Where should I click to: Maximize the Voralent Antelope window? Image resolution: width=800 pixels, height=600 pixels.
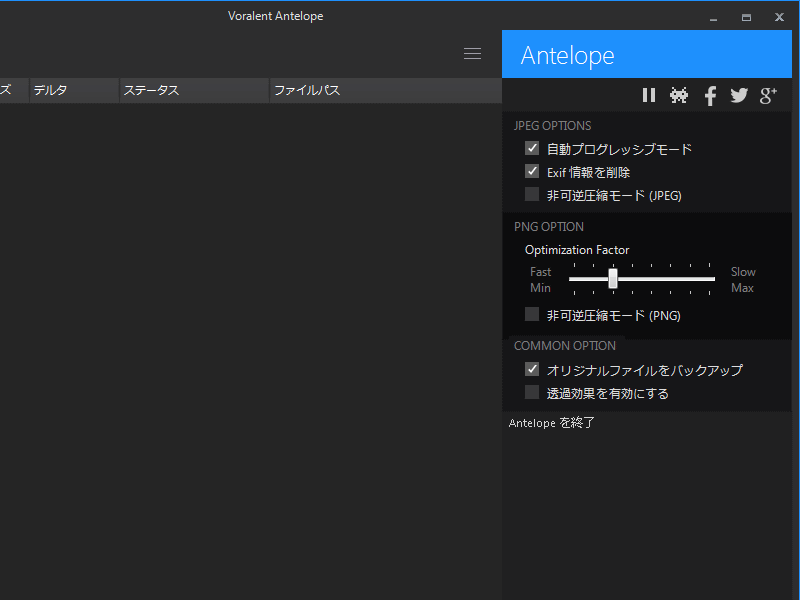pos(746,18)
